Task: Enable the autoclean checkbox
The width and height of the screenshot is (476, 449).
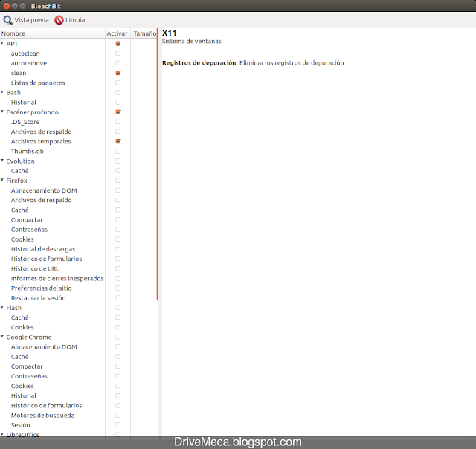Action: tap(118, 54)
